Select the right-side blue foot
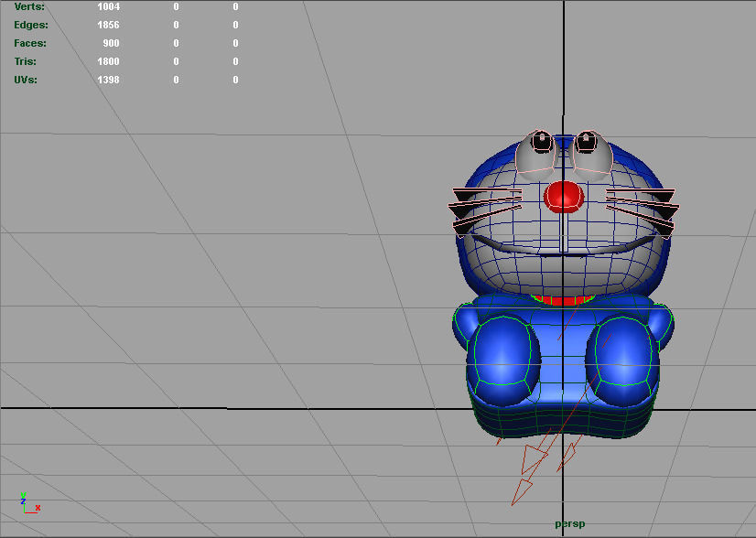The width and height of the screenshot is (756, 538). (x=622, y=359)
